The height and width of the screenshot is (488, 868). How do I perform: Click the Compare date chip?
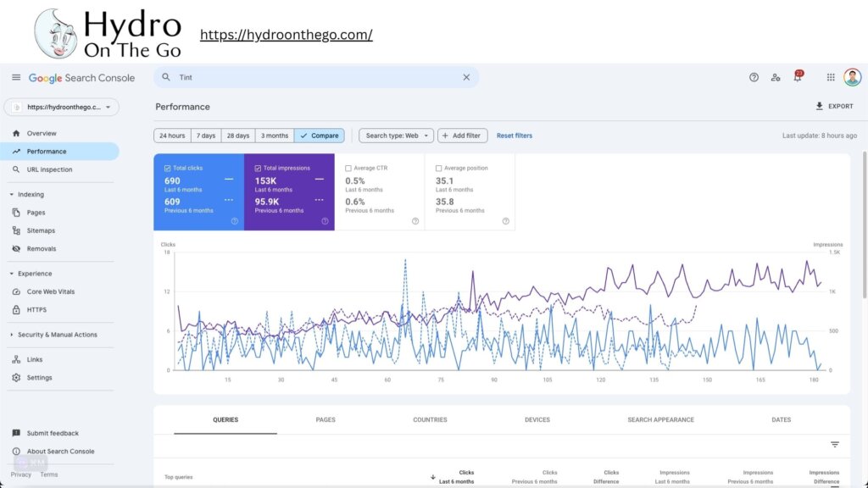click(x=320, y=136)
